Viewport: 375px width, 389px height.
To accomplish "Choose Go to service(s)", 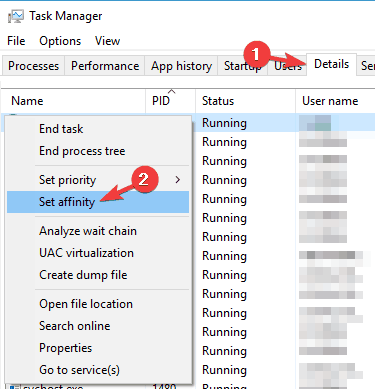I will [x=98, y=370].
